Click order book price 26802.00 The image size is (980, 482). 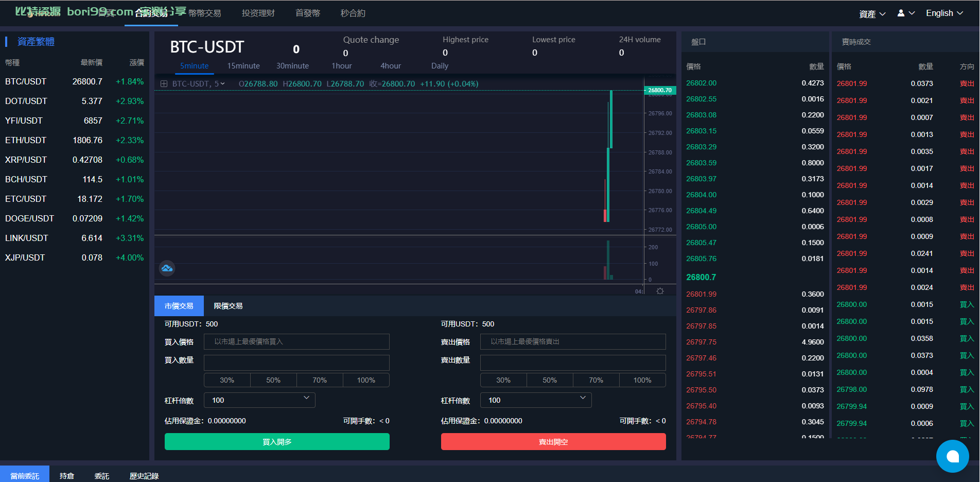pos(701,83)
